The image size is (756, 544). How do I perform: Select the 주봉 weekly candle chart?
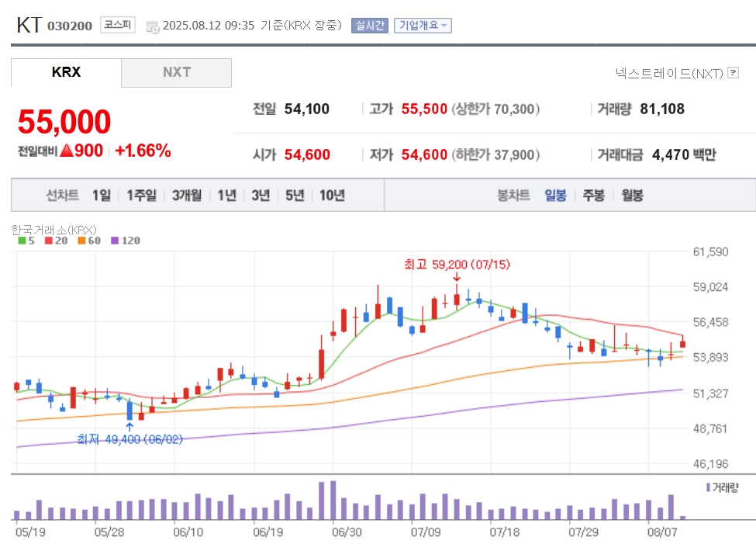(x=593, y=195)
